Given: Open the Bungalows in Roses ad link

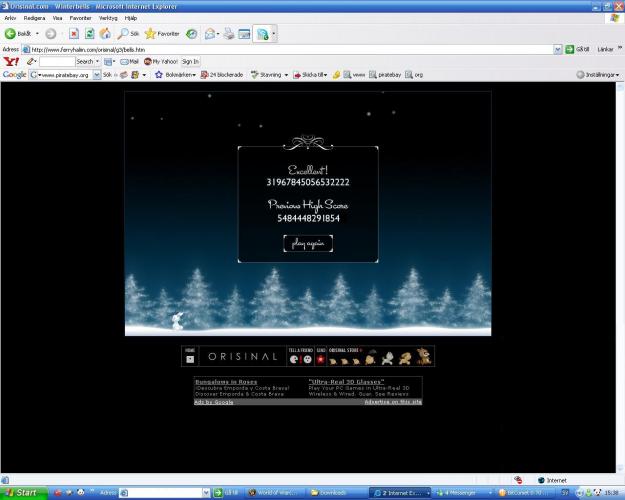Looking at the screenshot, I should tap(226, 381).
